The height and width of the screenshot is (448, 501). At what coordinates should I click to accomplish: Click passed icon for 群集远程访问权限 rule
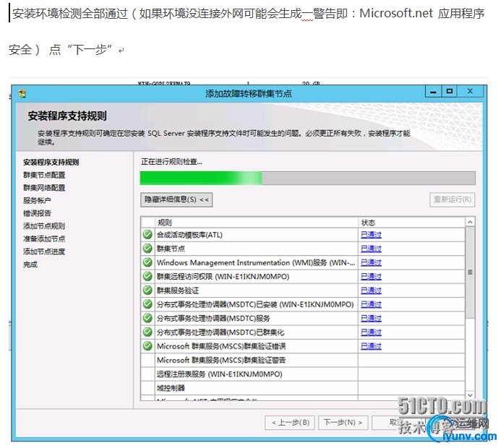147,276
